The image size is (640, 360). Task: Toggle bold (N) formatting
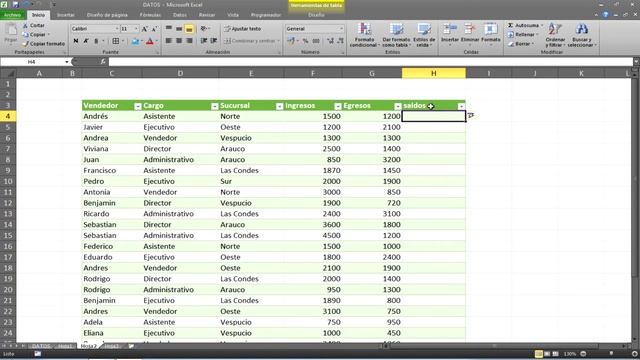(76, 41)
